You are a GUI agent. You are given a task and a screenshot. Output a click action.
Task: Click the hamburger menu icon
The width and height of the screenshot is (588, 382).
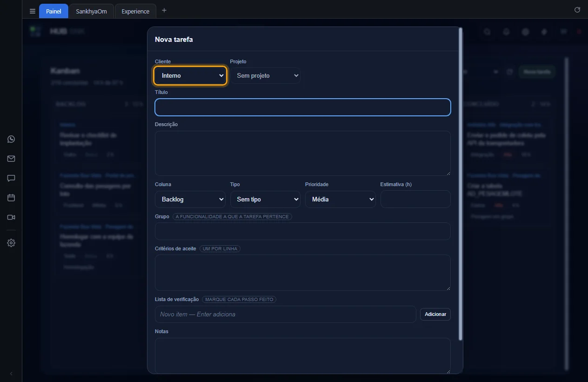[x=33, y=11]
